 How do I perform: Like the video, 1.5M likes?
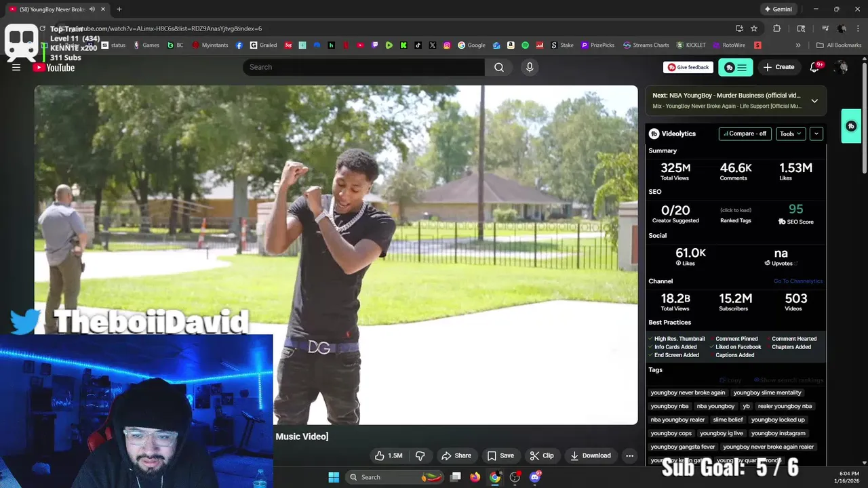tap(389, 455)
